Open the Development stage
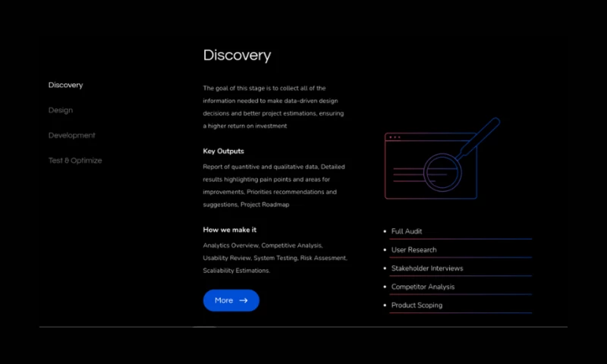Image resolution: width=607 pixels, height=364 pixels. coord(72,135)
